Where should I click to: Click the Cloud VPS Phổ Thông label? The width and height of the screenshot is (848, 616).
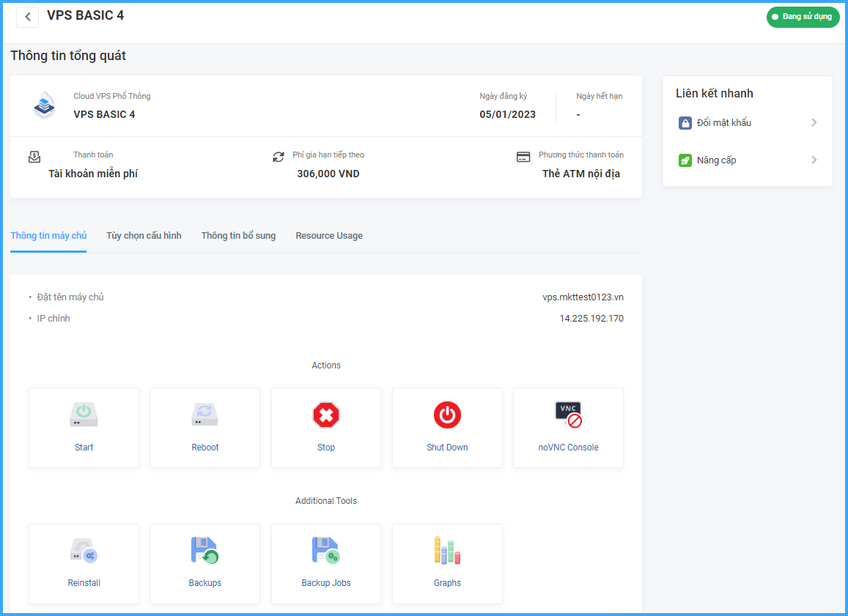point(112,96)
